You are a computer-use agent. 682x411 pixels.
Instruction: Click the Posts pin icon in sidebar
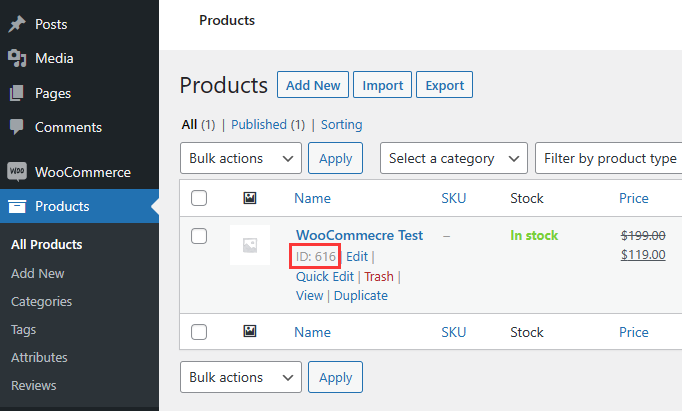[17, 24]
